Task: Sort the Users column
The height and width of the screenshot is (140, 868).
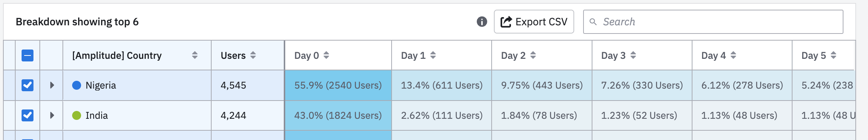Action: click(253, 55)
